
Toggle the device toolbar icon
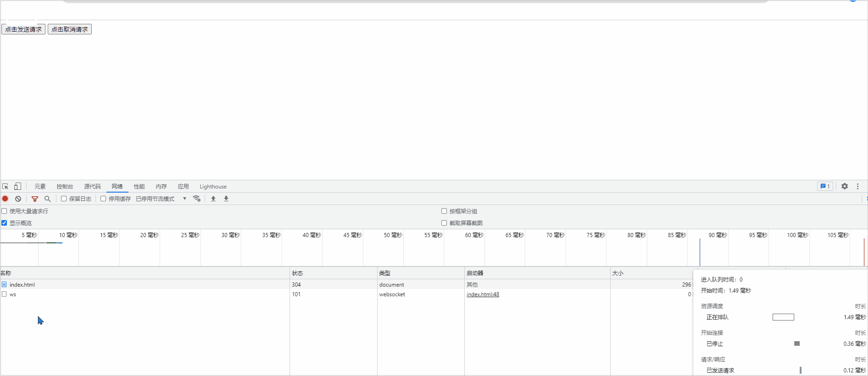[x=17, y=186]
